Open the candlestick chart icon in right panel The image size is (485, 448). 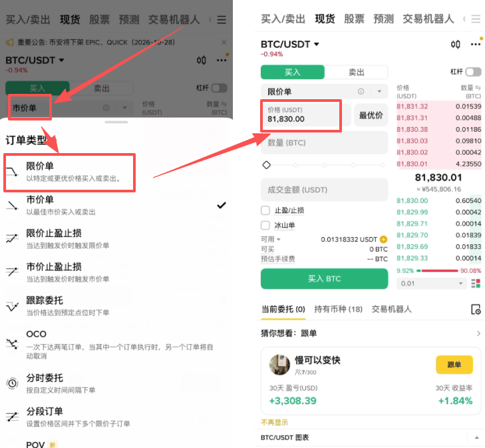pyautogui.click(x=455, y=45)
